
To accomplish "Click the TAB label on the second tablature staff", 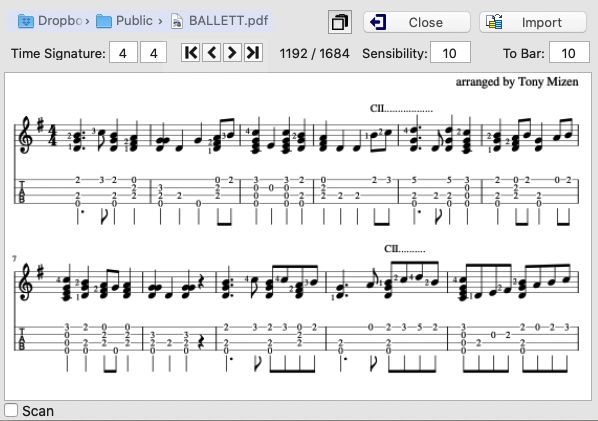I will pos(22,339).
